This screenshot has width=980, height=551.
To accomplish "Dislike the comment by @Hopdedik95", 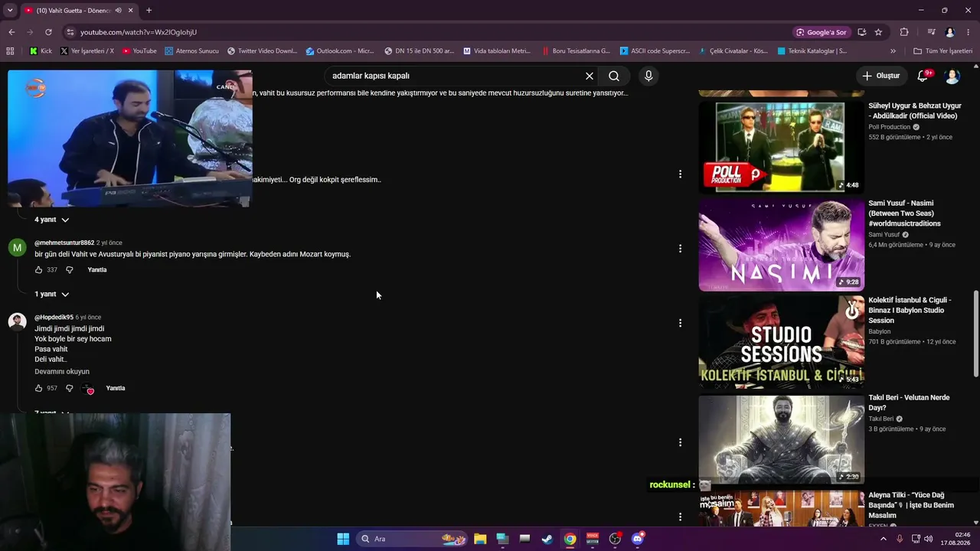I will (x=69, y=388).
